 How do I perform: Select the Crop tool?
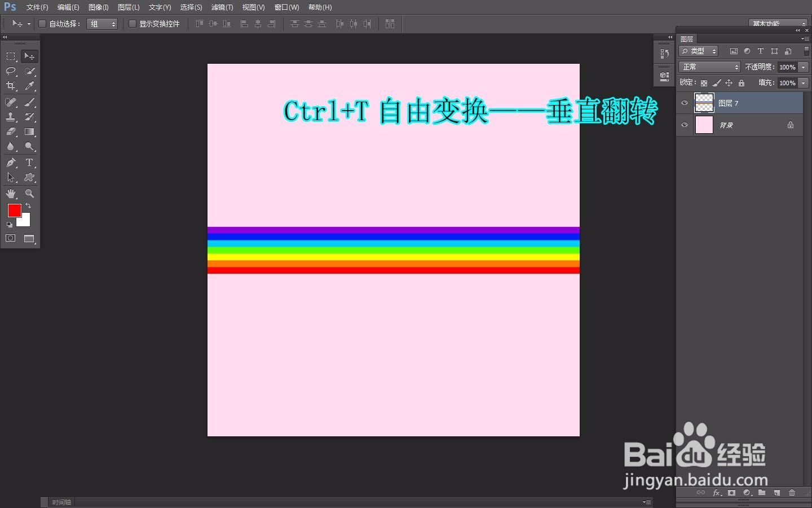pos(11,86)
